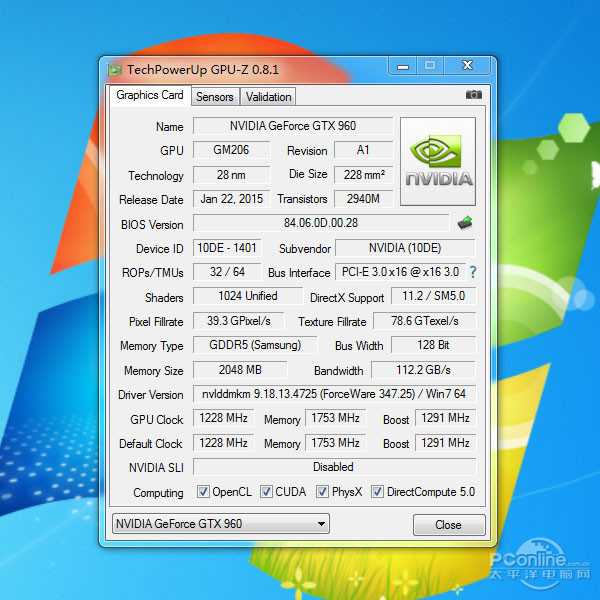600x600 pixels.
Task: Switch to the Sensors tab
Action: [x=215, y=97]
